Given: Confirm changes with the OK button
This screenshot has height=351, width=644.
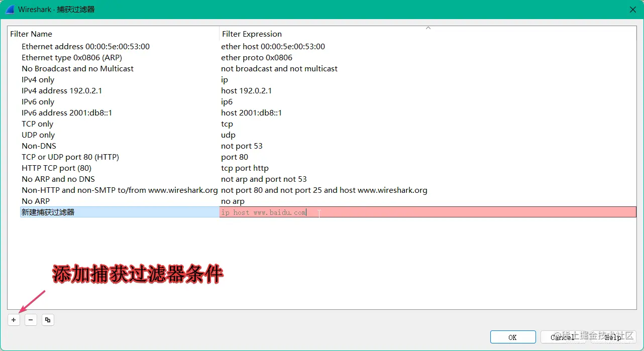Looking at the screenshot, I should coord(512,337).
